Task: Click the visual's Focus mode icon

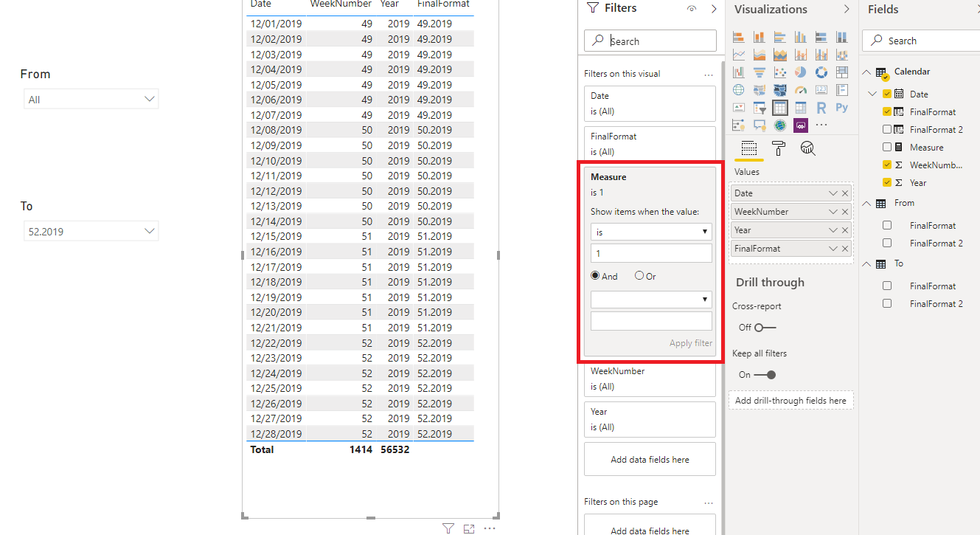Action: tap(469, 528)
